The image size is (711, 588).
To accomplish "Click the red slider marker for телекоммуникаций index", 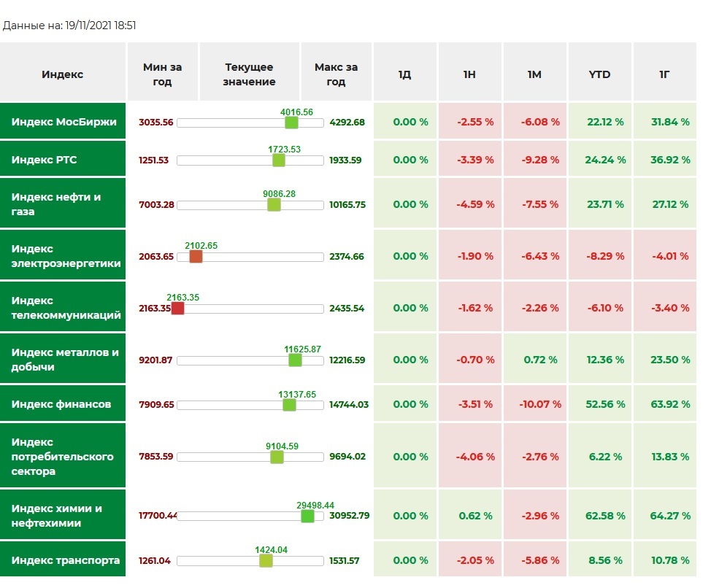I will click(x=177, y=309).
